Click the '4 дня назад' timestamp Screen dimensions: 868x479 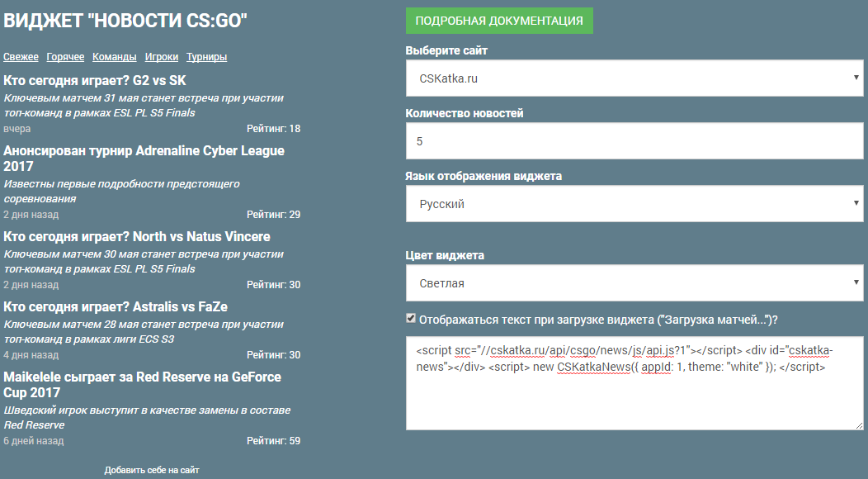(x=31, y=355)
